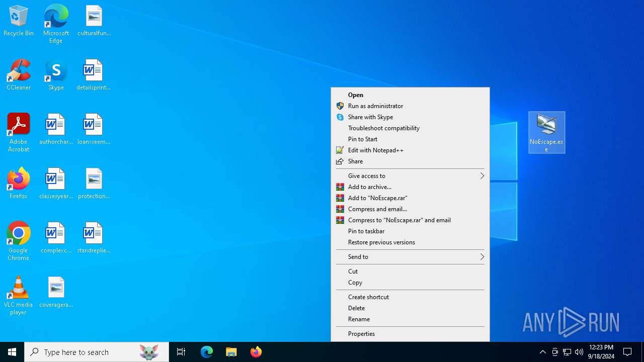Choose Add to archive...

tap(410, 187)
